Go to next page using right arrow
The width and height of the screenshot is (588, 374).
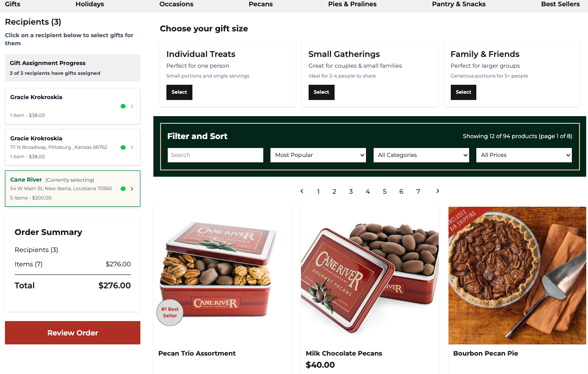point(438,191)
